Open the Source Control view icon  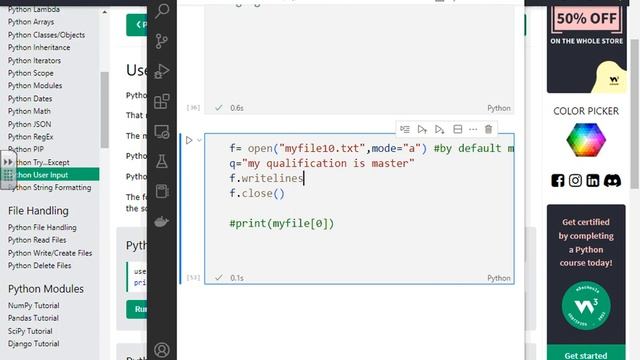tap(162, 41)
